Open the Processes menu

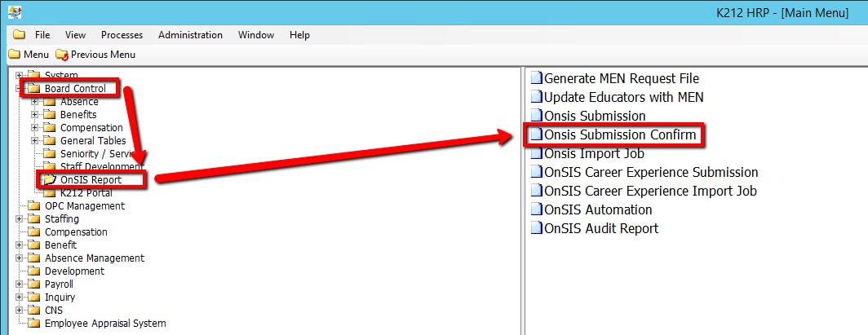click(122, 35)
